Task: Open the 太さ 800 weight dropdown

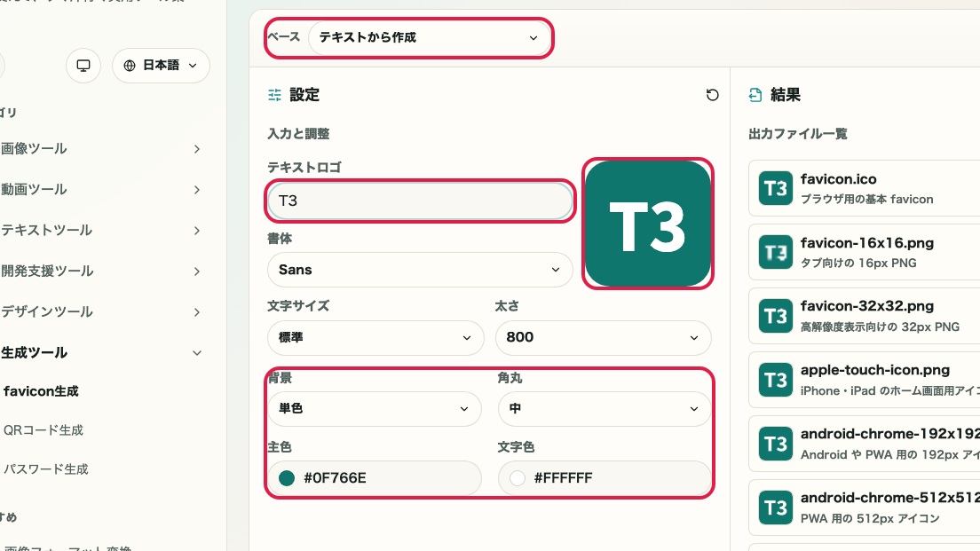Action: point(603,338)
